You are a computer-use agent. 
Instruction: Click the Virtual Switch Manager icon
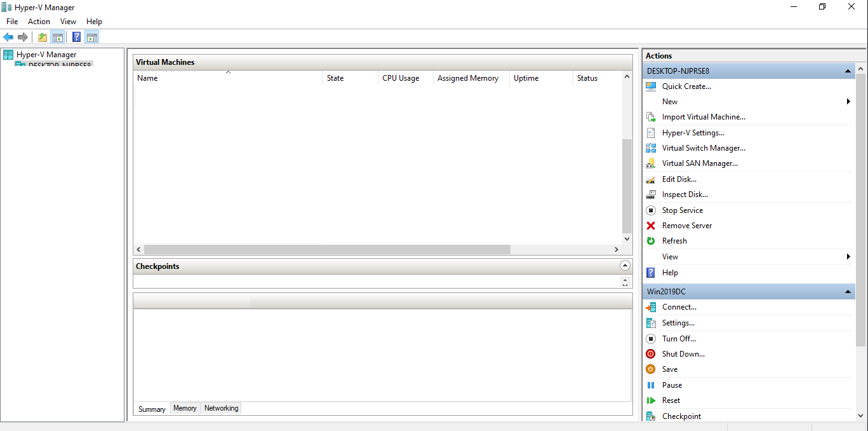tap(651, 148)
